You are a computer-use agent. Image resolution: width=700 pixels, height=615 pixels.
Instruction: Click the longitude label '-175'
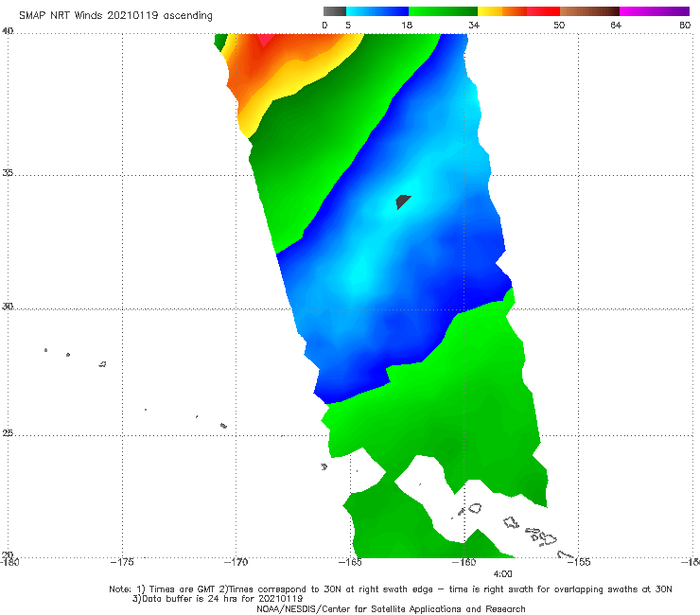(122, 562)
